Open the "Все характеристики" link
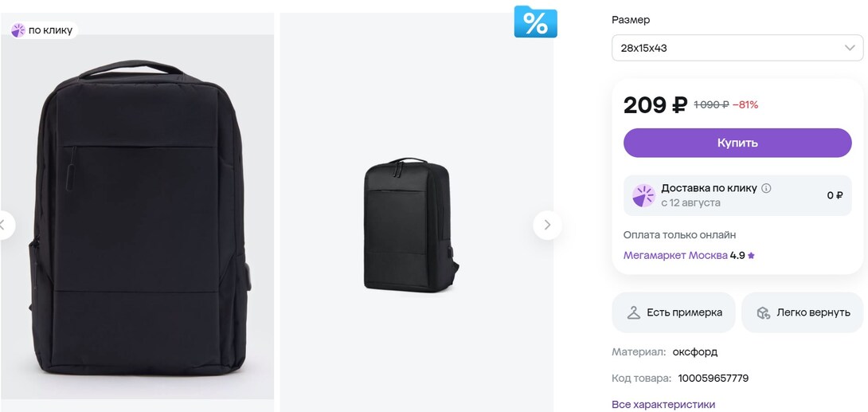This screenshot has height=412, width=868. (663, 404)
